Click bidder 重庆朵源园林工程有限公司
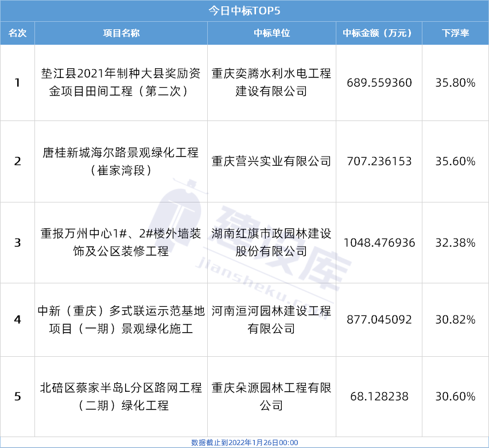Viewport: 489px width, 448px height. 271,396
